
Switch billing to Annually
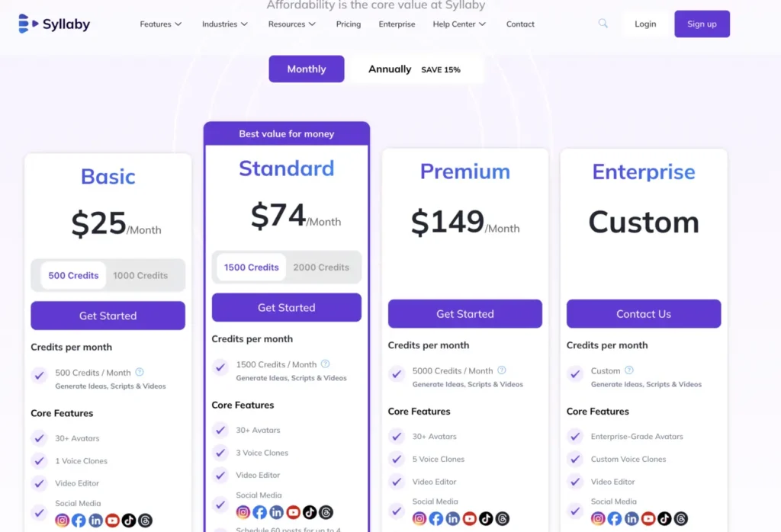390,69
